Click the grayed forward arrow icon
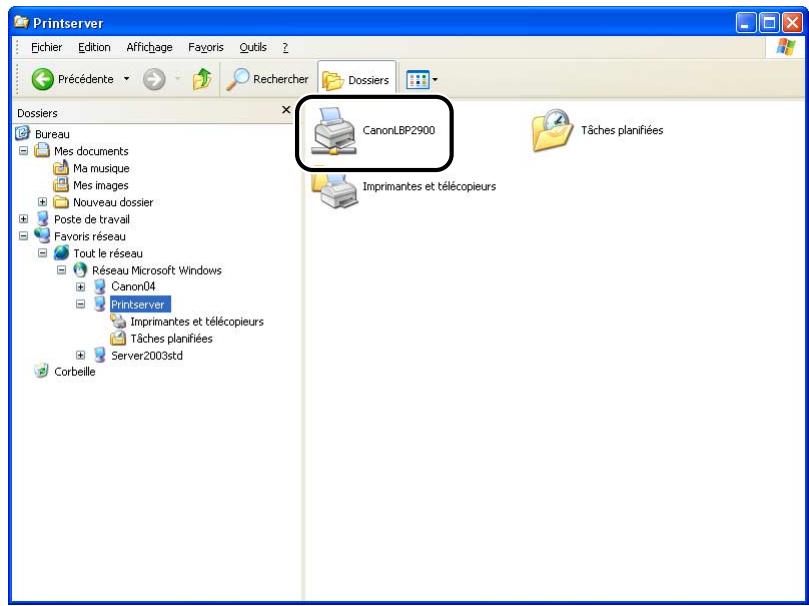Image resolution: width=809 pixels, height=606 pixels. click(154, 79)
